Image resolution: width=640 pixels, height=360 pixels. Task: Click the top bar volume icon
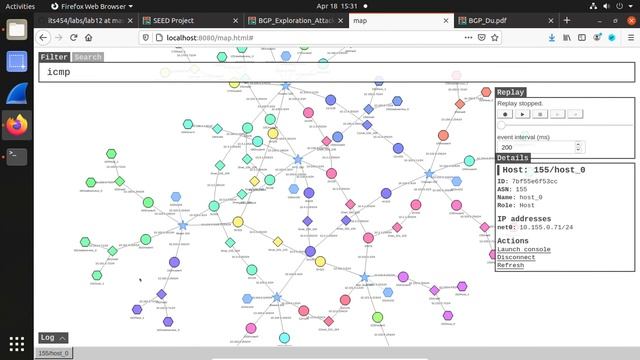[x=607, y=6]
